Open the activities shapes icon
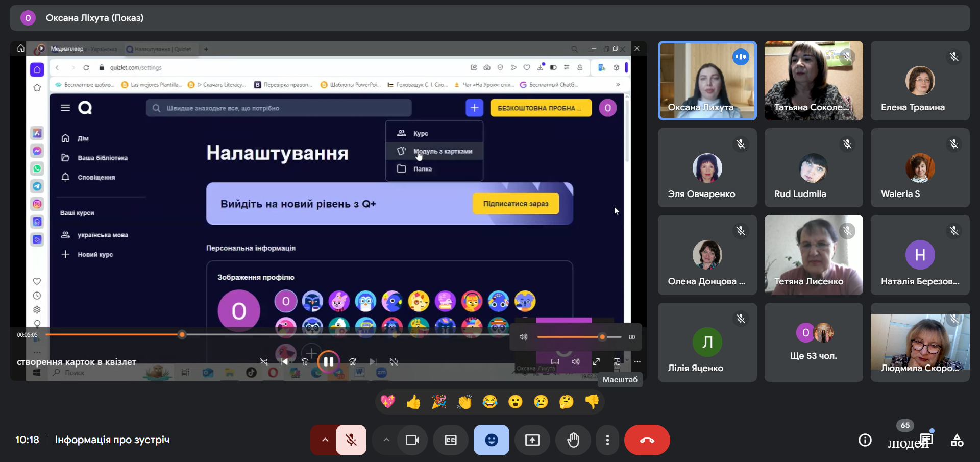The image size is (980, 462). (957, 440)
